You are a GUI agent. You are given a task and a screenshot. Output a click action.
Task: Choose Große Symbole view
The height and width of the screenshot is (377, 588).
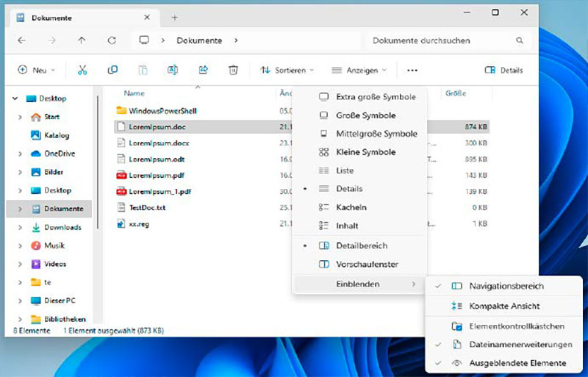[x=359, y=115]
